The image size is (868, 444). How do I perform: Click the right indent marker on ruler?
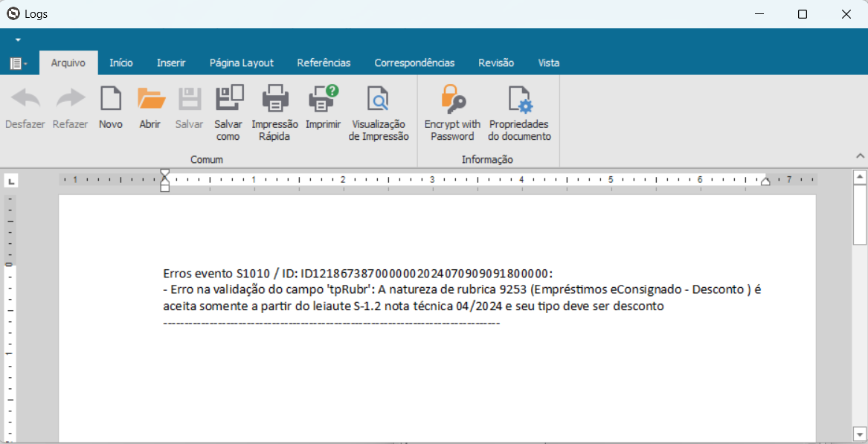tap(765, 181)
